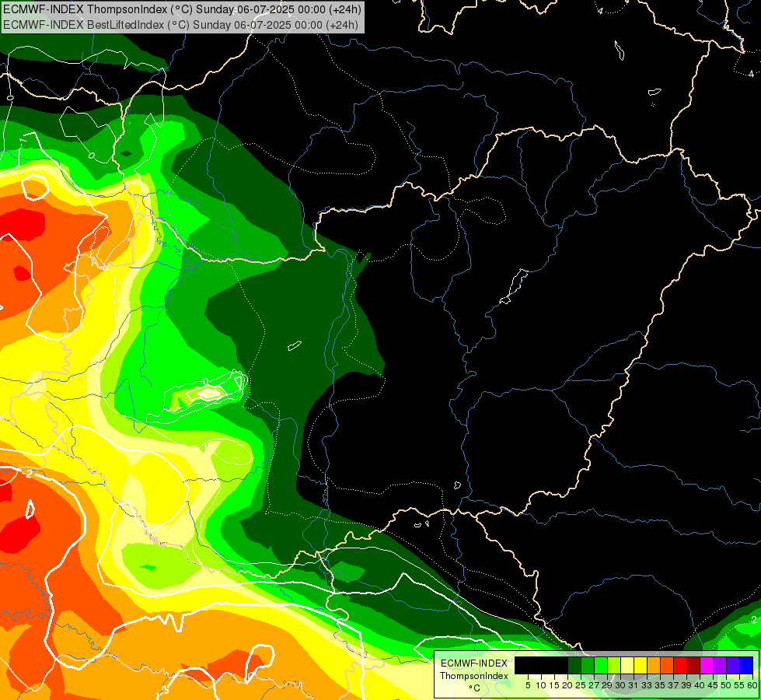Click the pale yellow 30–31 legend swatch
761x700 pixels.
pyautogui.click(x=627, y=665)
